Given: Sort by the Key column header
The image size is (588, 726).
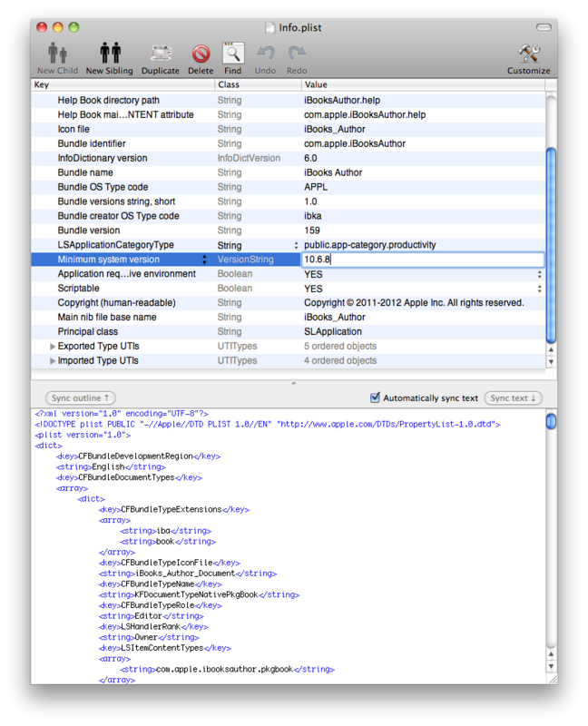Looking at the screenshot, I should (x=122, y=84).
